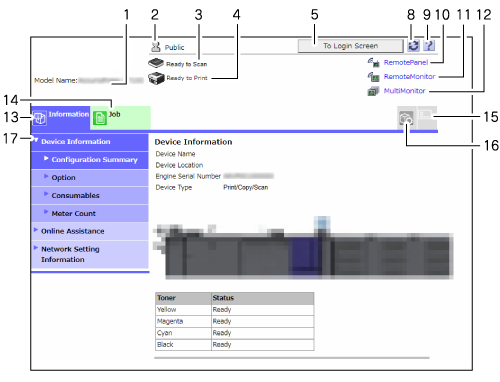Expand the Meter Count menu arrow

[46, 212]
